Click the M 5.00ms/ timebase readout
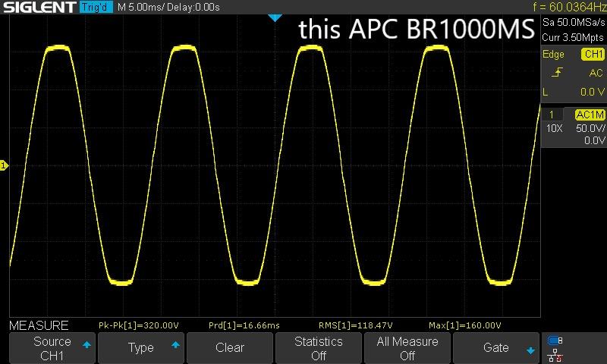Screen dimensions: 607x364 pyautogui.click(x=140, y=7)
